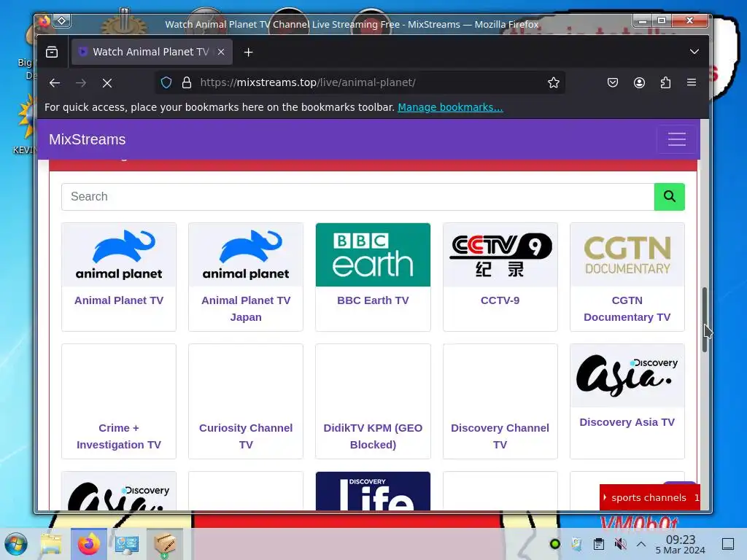Save page to Pocket
Image resolution: width=747 pixels, height=560 pixels.
[x=613, y=82]
